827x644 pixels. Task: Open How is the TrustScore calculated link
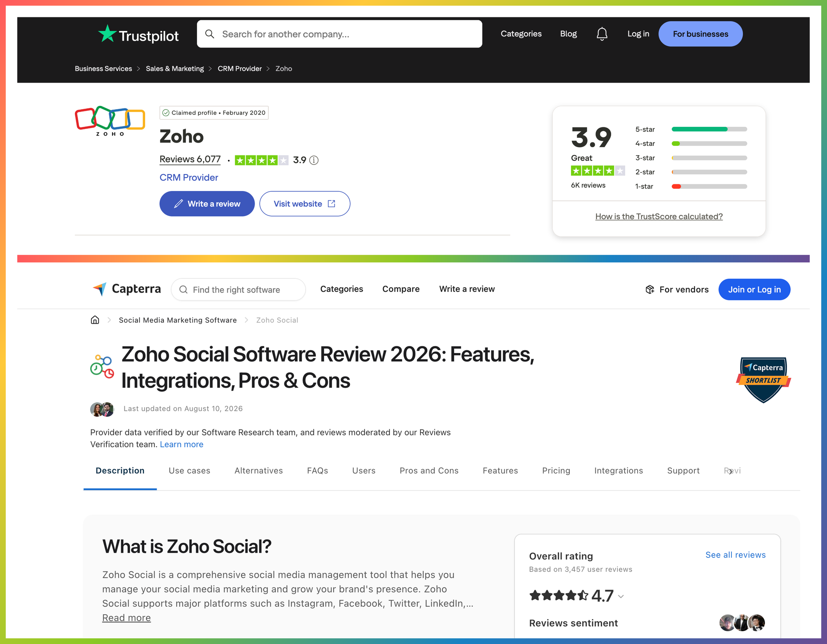click(x=659, y=217)
